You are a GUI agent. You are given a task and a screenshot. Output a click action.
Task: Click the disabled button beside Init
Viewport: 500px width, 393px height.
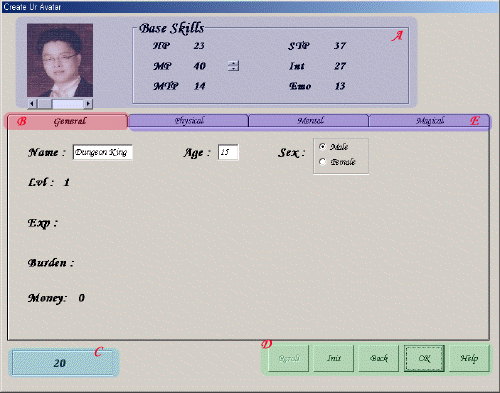(288, 358)
